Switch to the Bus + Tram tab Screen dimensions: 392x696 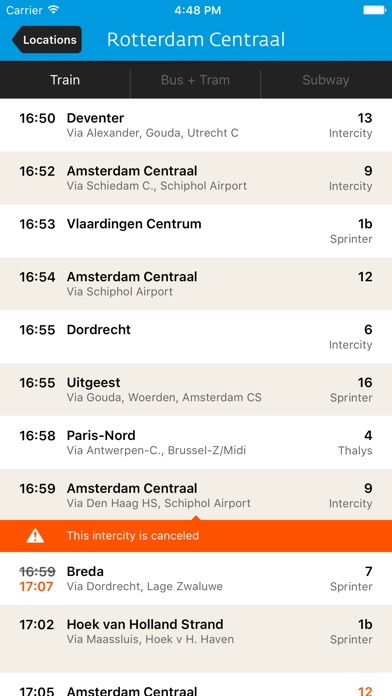point(195,80)
